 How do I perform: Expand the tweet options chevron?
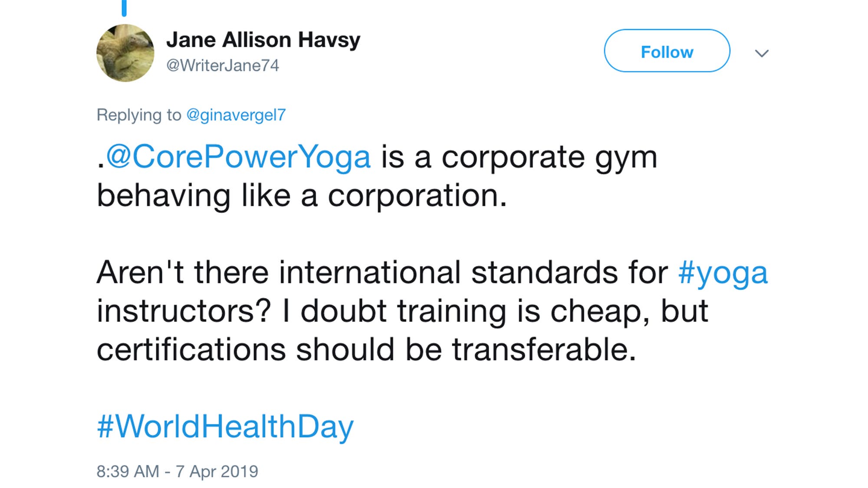click(x=762, y=53)
